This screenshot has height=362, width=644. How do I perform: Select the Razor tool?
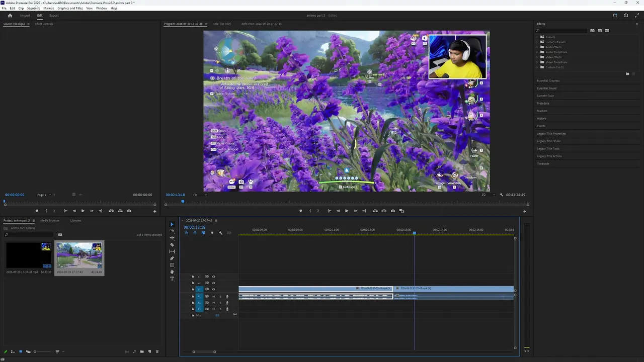pos(172,245)
